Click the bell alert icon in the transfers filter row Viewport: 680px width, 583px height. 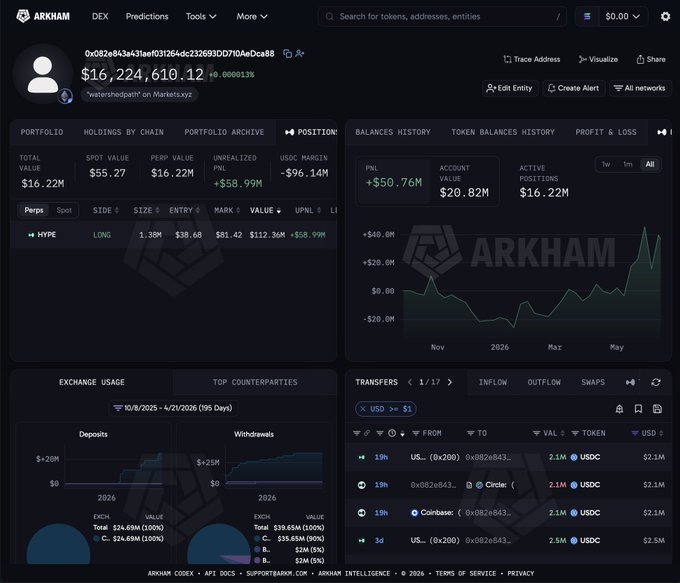(x=619, y=409)
